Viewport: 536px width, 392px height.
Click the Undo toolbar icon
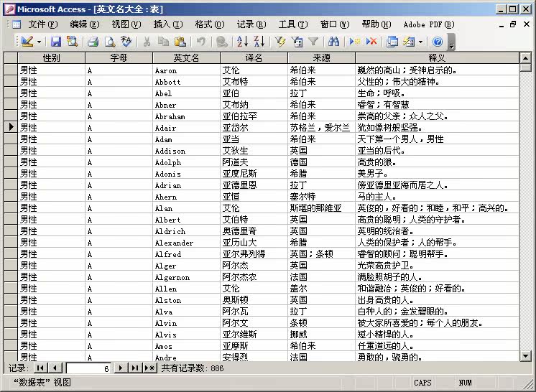[x=200, y=42]
